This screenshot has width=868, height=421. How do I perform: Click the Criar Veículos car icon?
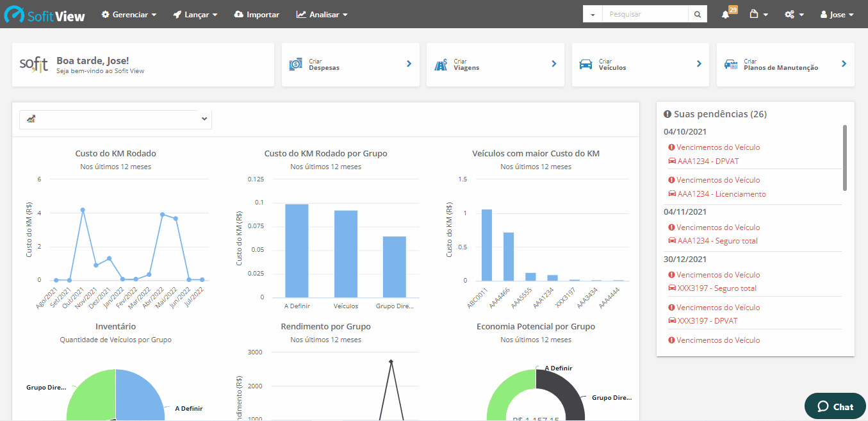[585, 64]
